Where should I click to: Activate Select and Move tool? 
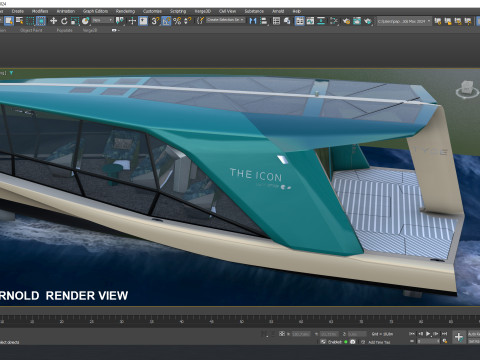coord(53,21)
